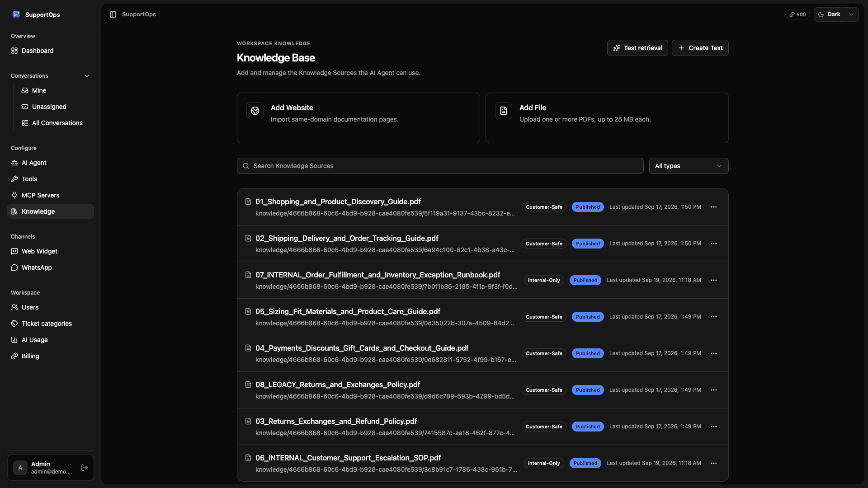
Task: Open WhatsApp channel
Action: coord(51,267)
